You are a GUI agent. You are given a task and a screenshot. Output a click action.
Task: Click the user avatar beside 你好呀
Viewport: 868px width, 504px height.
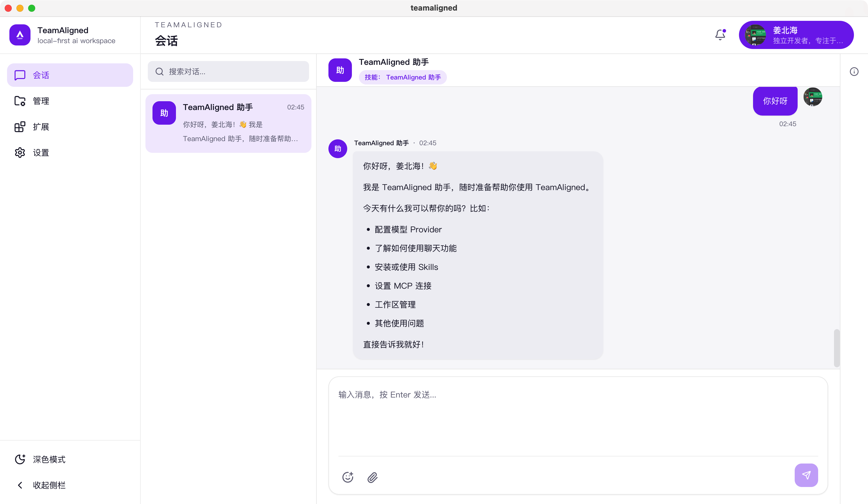tap(813, 97)
